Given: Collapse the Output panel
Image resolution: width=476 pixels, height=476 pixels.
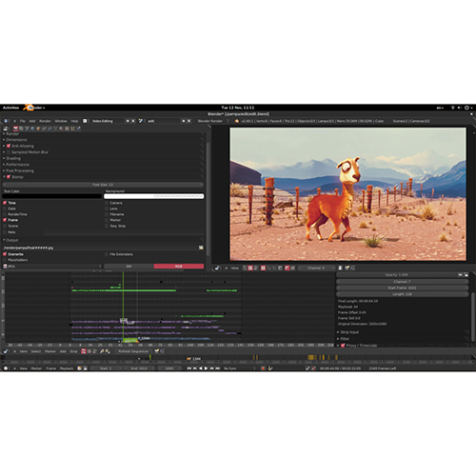Looking at the screenshot, I should (x=11, y=240).
